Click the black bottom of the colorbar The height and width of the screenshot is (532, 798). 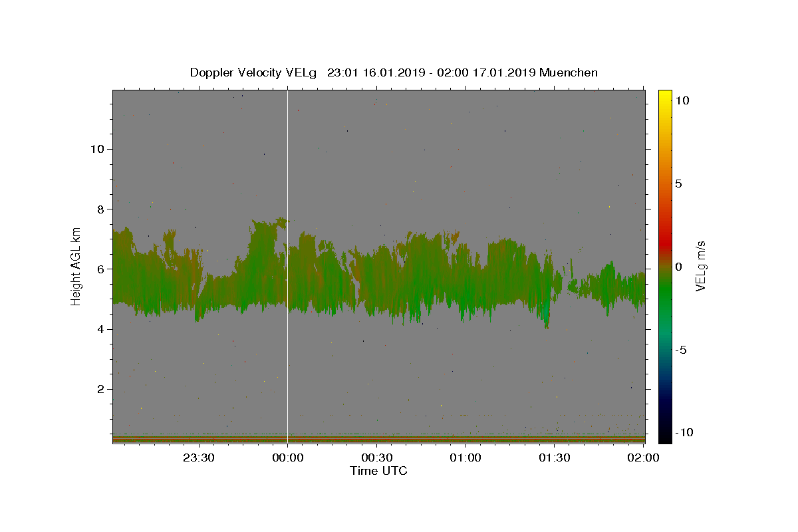(x=665, y=436)
